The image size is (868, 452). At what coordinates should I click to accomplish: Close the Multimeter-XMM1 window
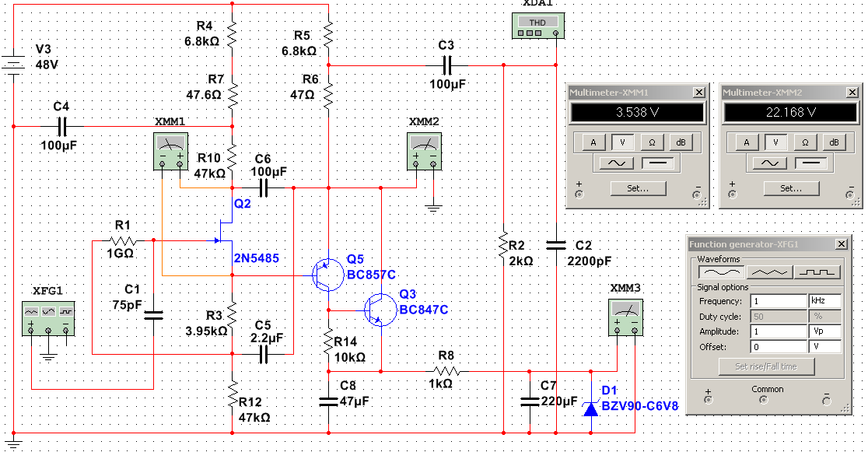pyautogui.click(x=699, y=93)
